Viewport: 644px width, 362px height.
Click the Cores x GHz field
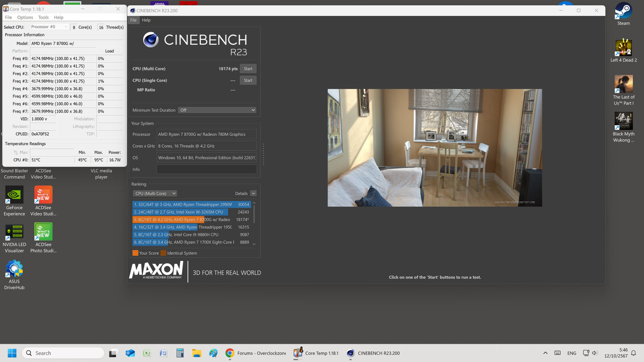pos(207,146)
